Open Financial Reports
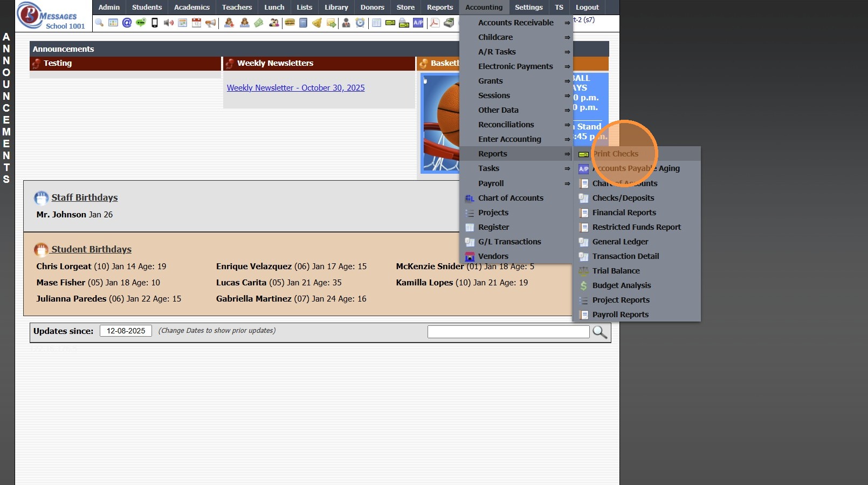The image size is (868, 485). tap(636, 213)
